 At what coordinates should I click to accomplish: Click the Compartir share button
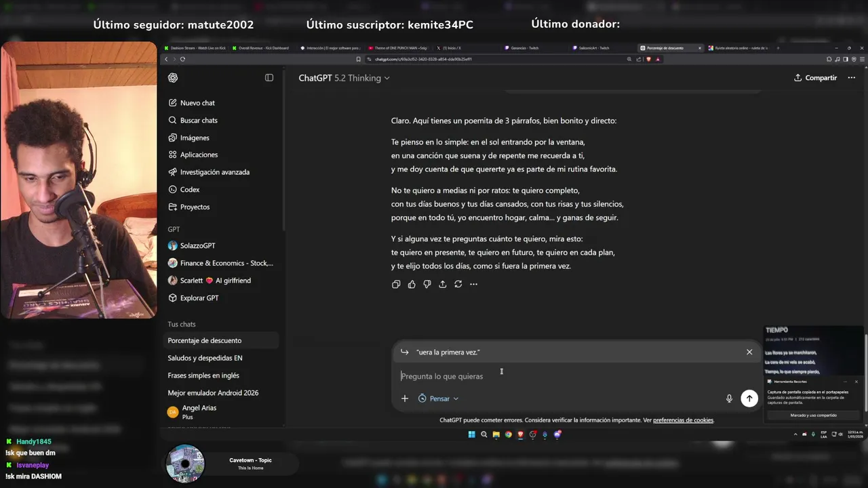pyautogui.click(x=816, y=78)
